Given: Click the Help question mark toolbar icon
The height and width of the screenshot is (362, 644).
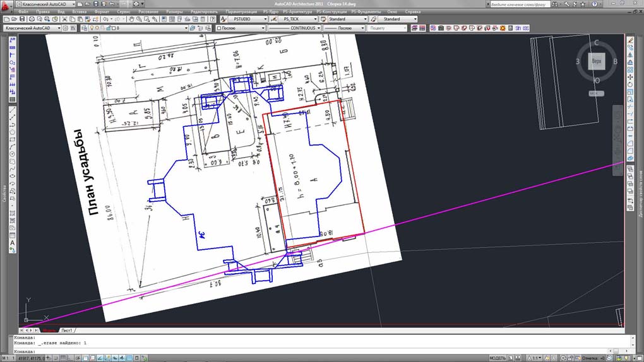Looking at the screenshot, I should [212, 20].
